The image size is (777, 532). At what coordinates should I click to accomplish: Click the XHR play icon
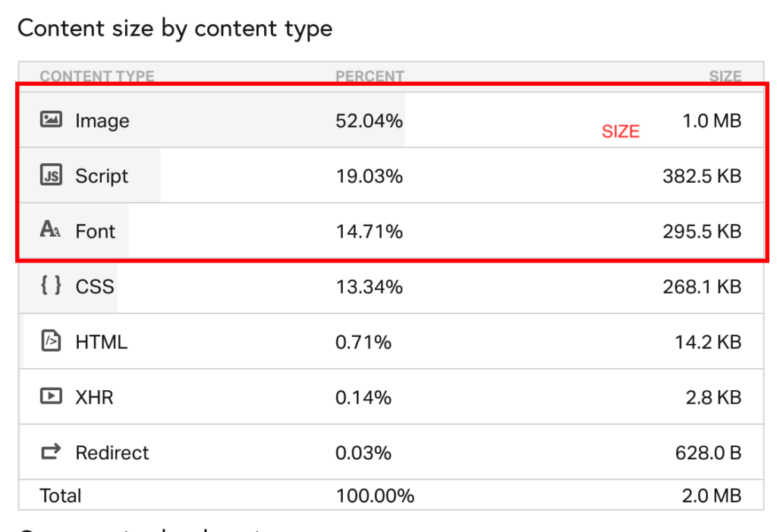click(x=51, y=396)
